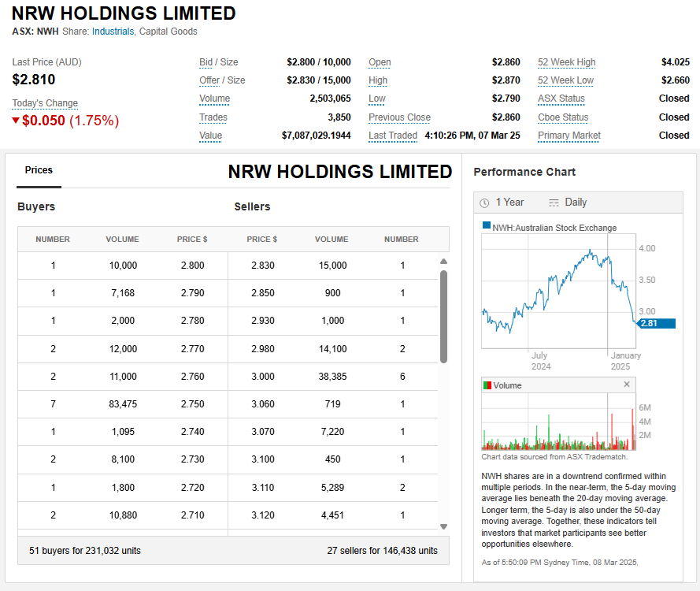Screen dimensions: 700x591
Task: Click the red-green Volume legend icon
Action: tap(487, 385)
